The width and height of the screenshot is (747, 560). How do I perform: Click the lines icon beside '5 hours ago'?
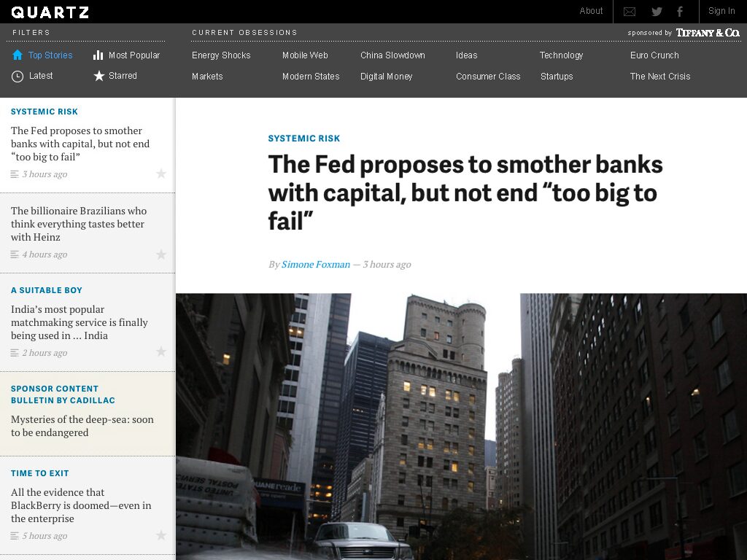click(15, 536)
